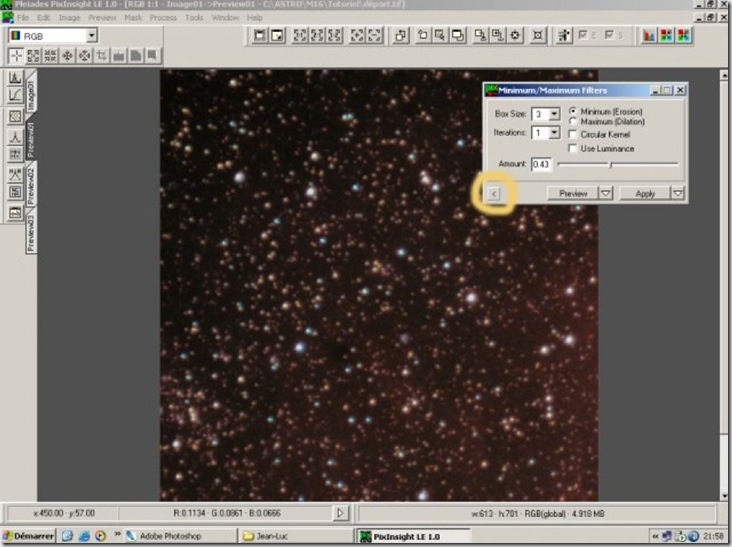Select the crop mode tool icon

point(101,56)
